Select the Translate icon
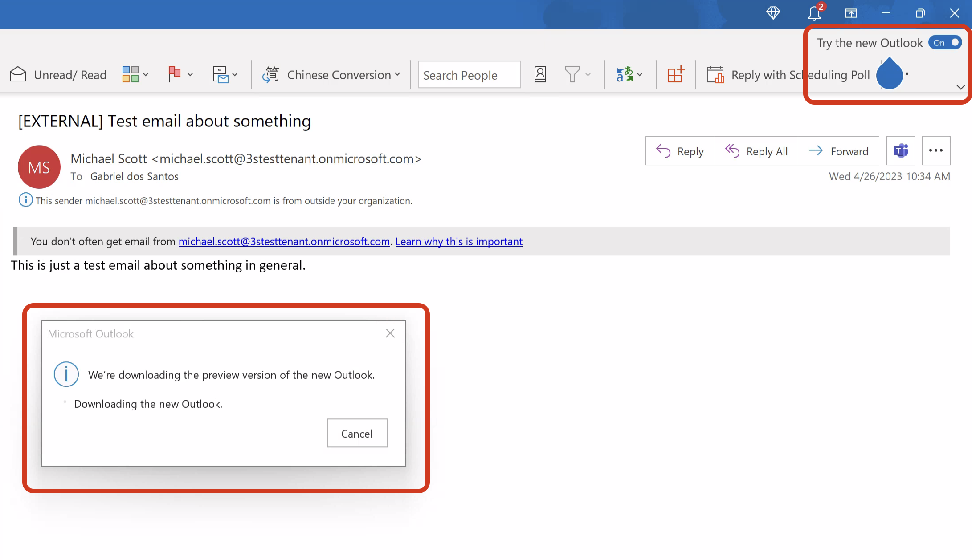 [625, 74]
